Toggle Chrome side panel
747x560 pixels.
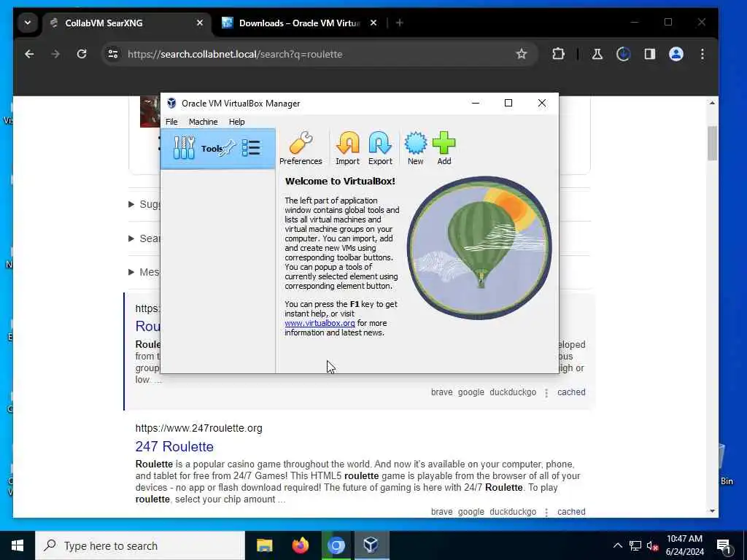(x=650, y=54)
